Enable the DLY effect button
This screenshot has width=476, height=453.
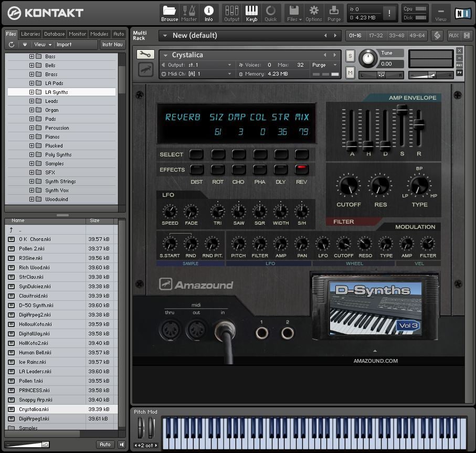tap(281, 170)
